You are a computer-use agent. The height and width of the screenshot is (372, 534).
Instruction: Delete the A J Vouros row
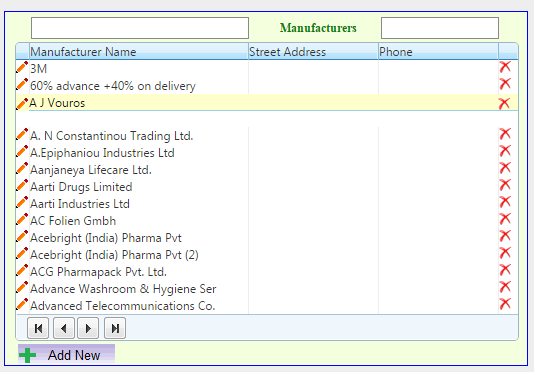(504, 103)
